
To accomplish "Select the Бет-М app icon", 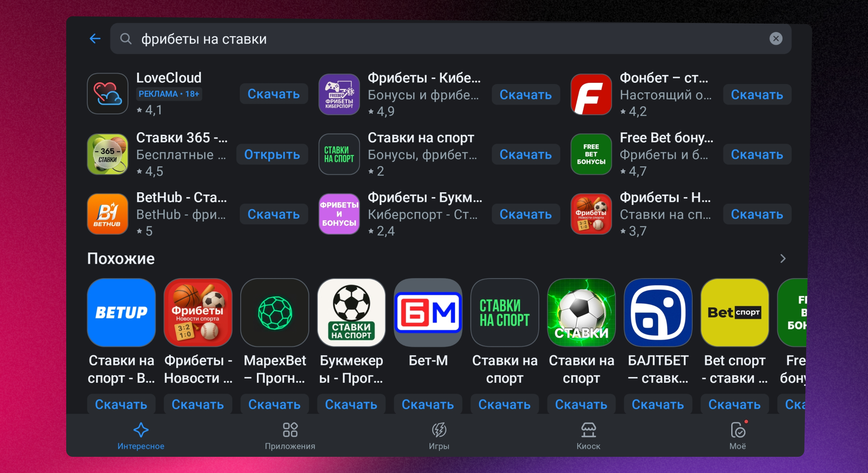I will point(428,313).
